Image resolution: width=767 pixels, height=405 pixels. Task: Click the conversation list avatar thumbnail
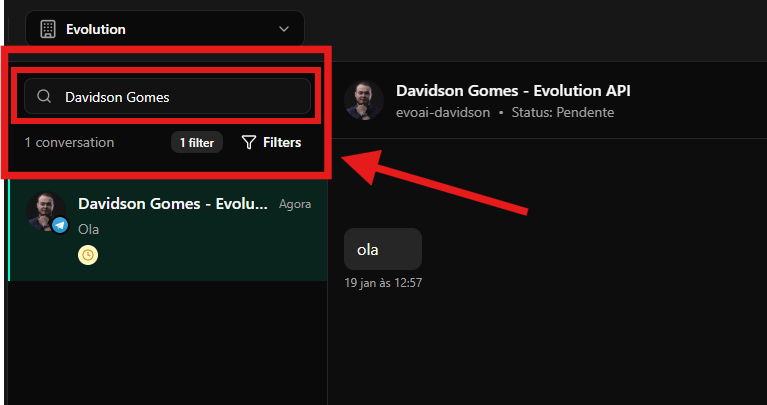(x=46, y=211)
